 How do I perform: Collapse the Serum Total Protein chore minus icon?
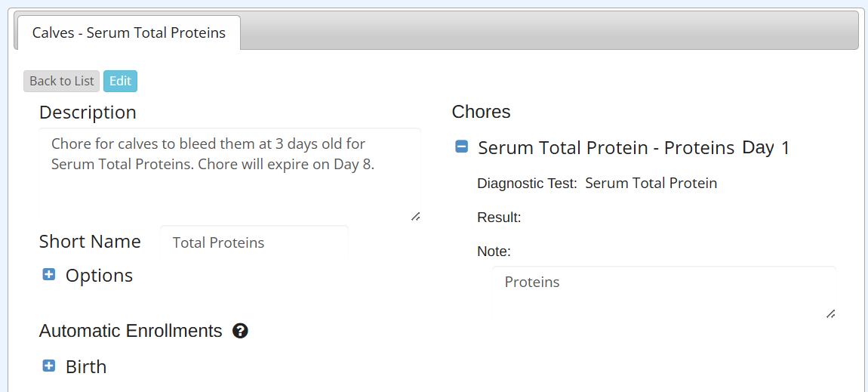coord(462,147)
